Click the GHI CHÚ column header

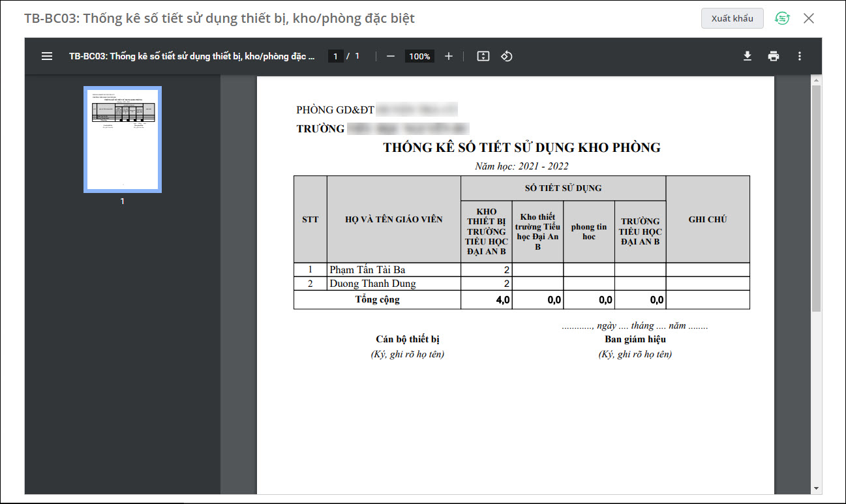click(x=708, y=220)
